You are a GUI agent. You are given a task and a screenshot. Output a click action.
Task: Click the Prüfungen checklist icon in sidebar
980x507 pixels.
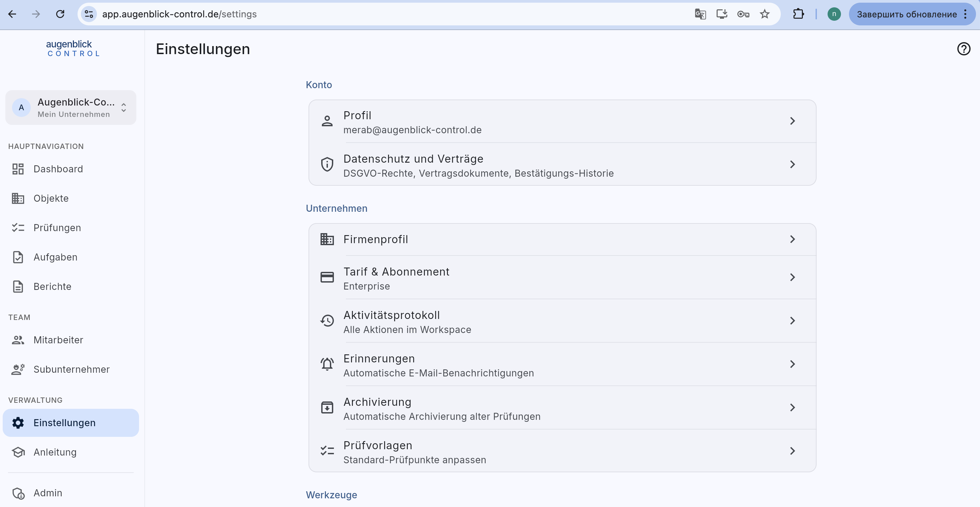[18, 228]
